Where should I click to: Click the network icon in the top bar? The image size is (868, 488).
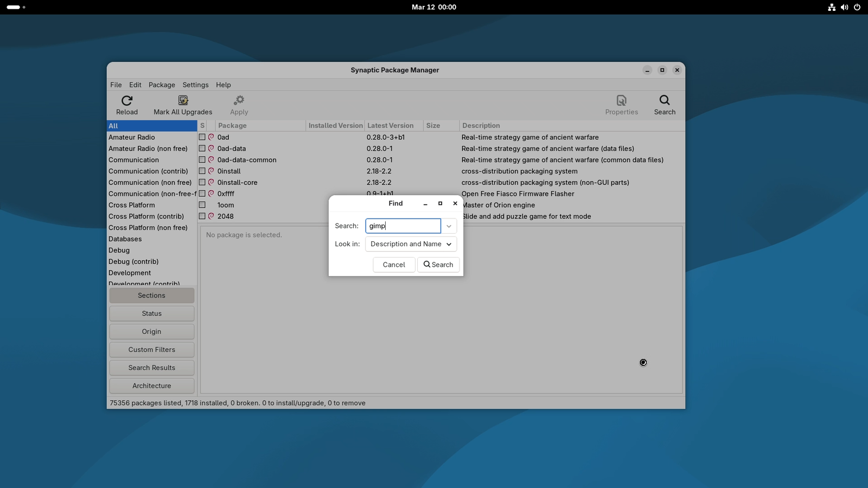tap(831, 7)
